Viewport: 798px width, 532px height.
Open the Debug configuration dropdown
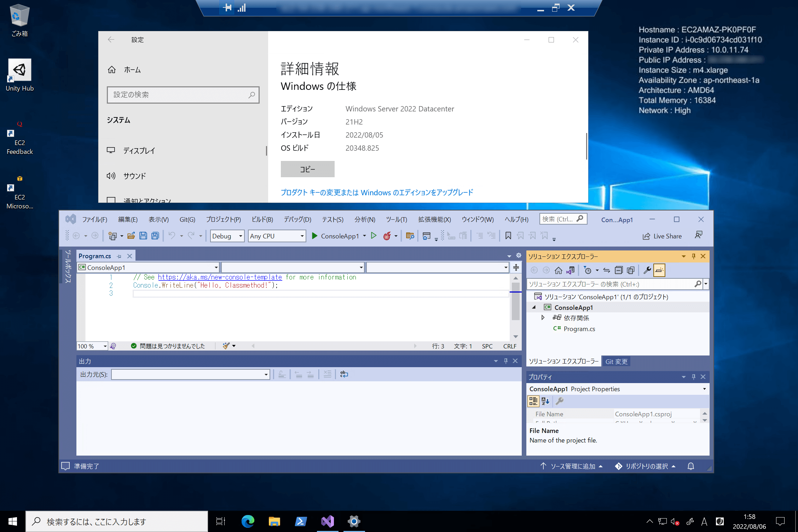227,236
